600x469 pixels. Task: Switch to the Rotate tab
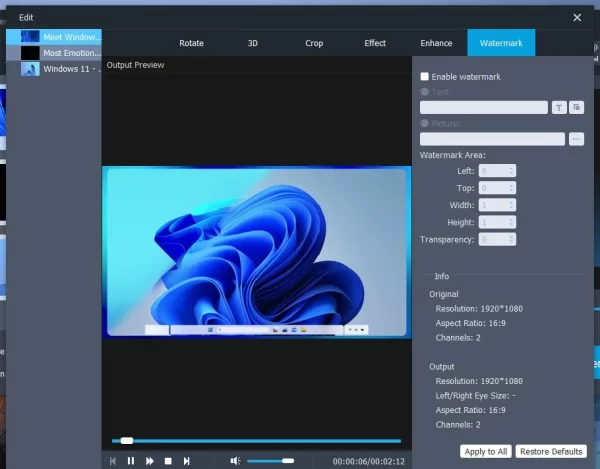tap(191, 43)
